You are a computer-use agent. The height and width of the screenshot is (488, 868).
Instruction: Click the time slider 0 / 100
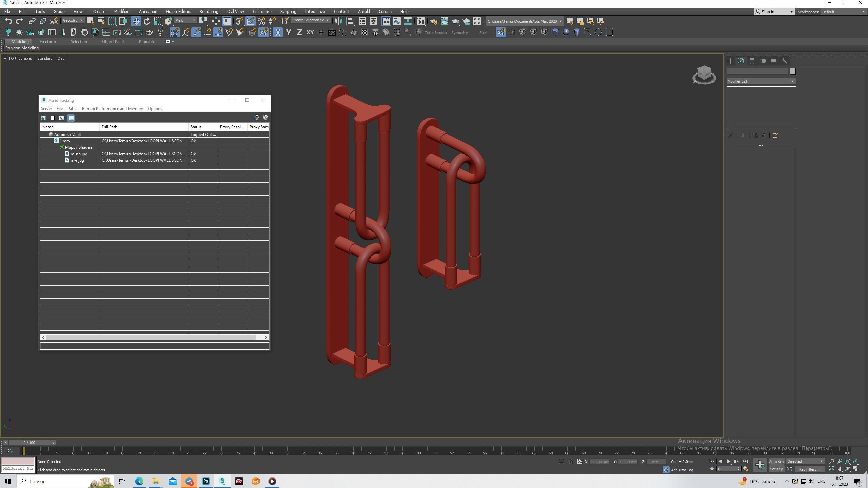tap(29, 443)
